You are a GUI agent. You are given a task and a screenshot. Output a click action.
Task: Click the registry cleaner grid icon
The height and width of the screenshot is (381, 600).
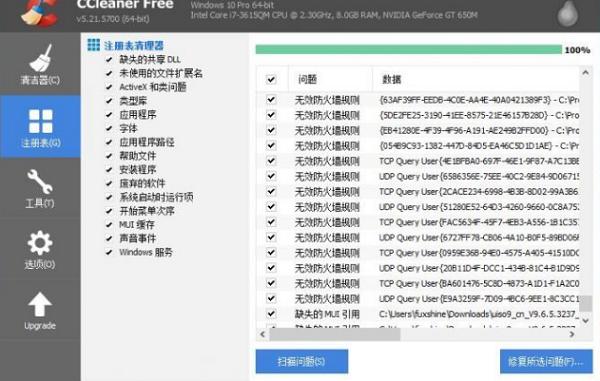[x=93, y=45]
